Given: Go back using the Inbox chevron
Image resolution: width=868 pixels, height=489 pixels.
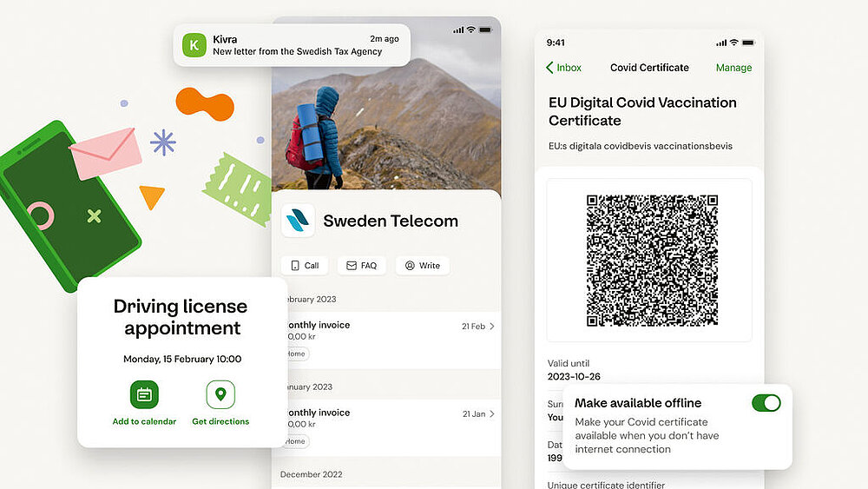Looking at the screenshot, I should tap(549, 68).
